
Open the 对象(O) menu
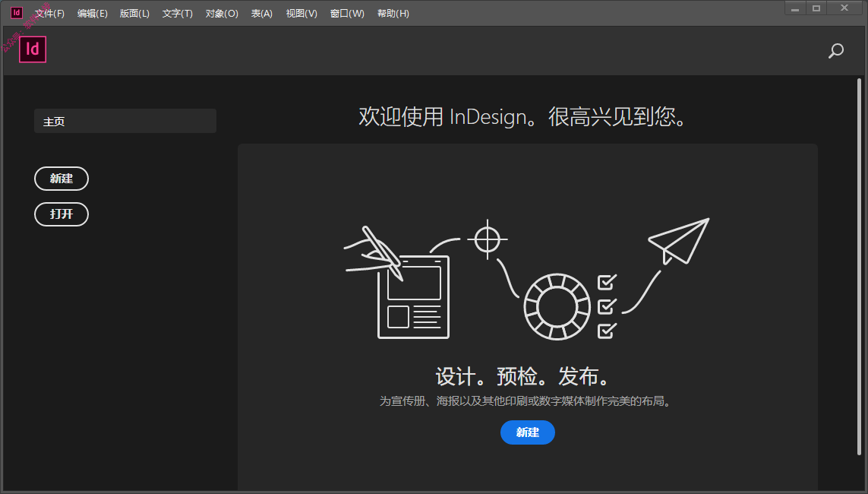(x=222, y=13)
